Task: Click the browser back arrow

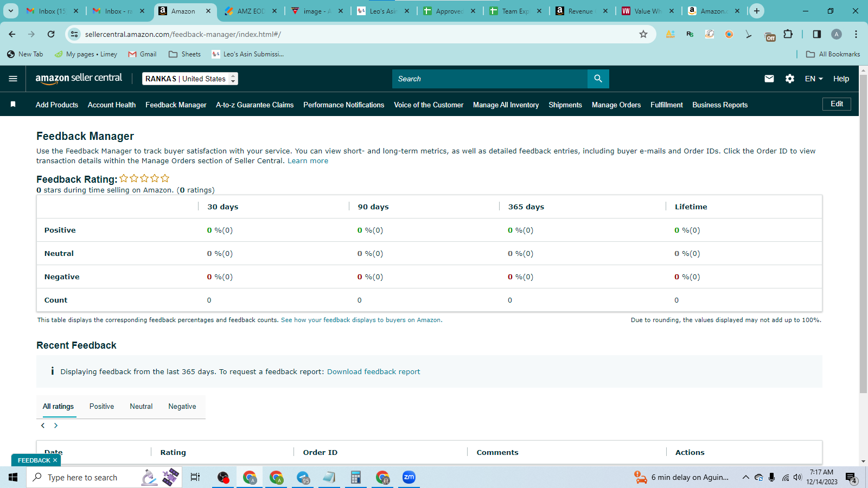Action: pyautogui.click(x=12, y=34)
